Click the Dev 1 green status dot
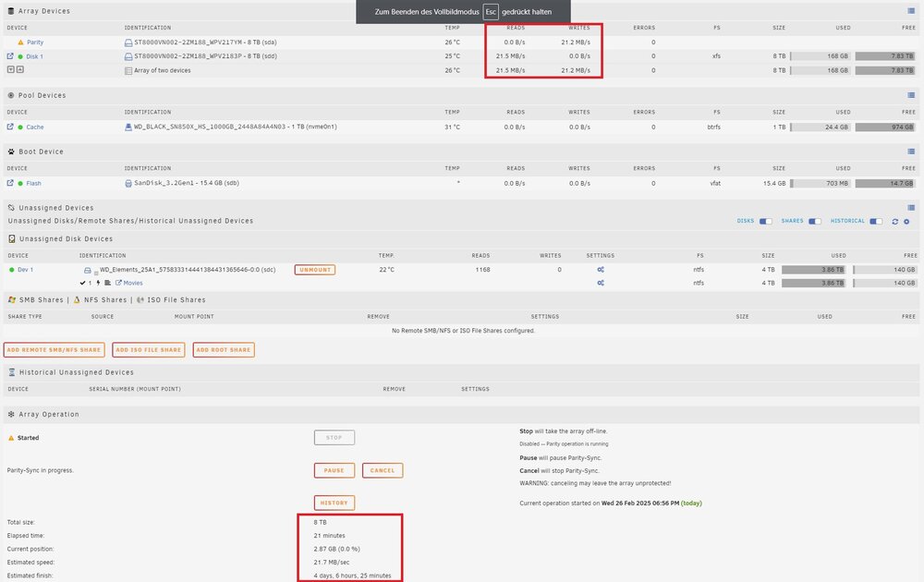 coord(11,270)
